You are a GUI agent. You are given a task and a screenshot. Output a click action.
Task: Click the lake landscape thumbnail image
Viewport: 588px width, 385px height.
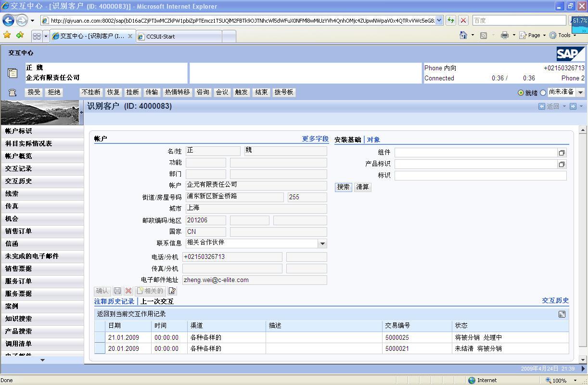click(x=39, y=113)
